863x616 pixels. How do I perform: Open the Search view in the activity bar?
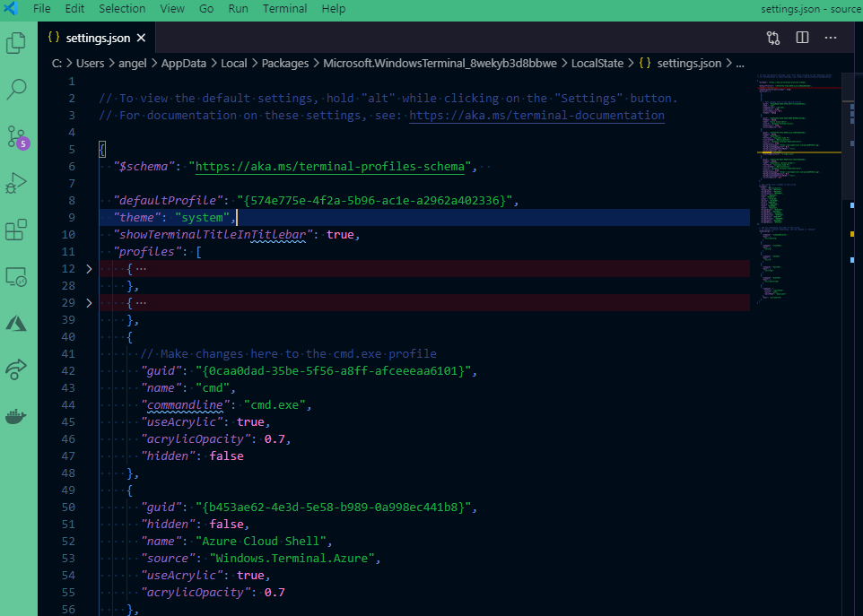click(x=16, y=89)
